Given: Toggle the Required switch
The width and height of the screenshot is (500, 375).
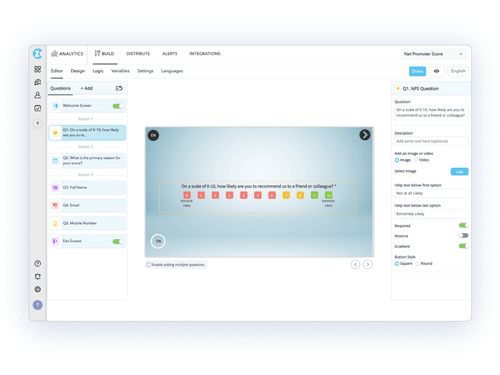Looking at the screenshot, I should pos(463,225).
